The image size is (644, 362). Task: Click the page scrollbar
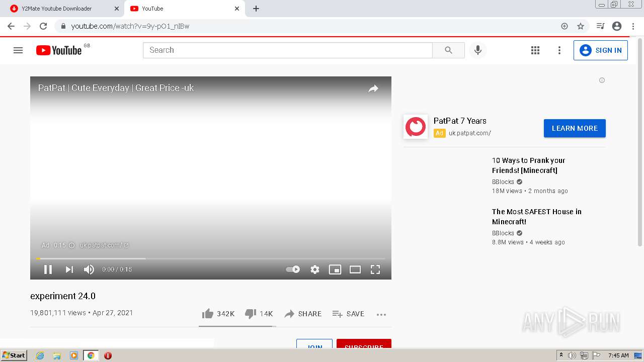[x=640, y=142]
